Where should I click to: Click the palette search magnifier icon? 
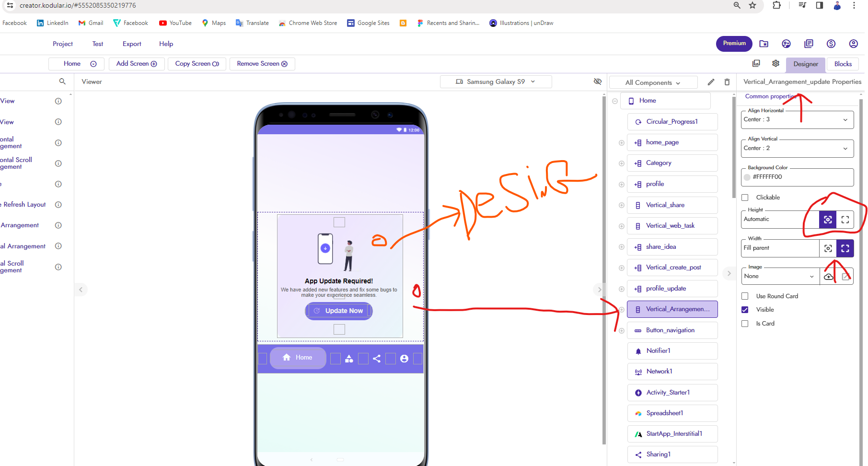point(62,82)
